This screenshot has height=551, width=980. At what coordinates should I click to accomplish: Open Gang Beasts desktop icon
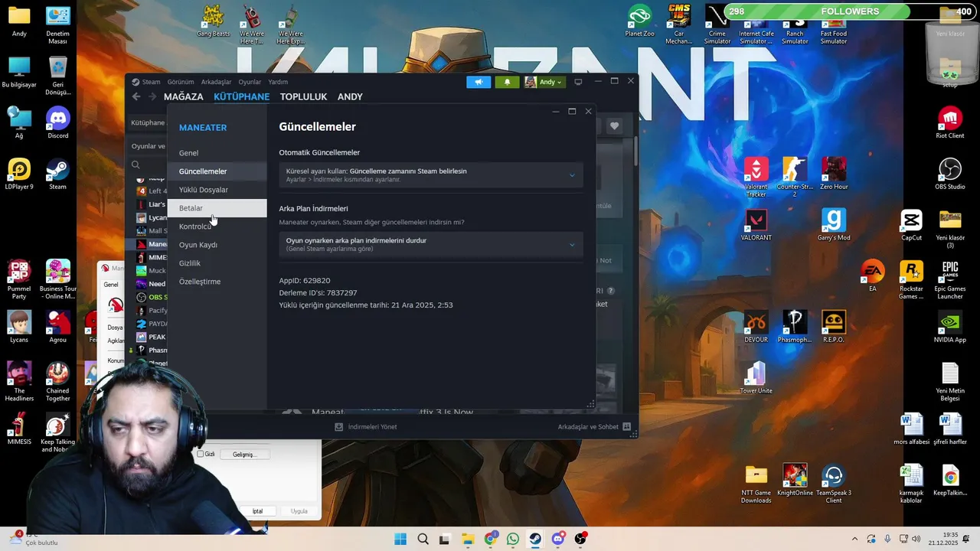tap(214, 21)
